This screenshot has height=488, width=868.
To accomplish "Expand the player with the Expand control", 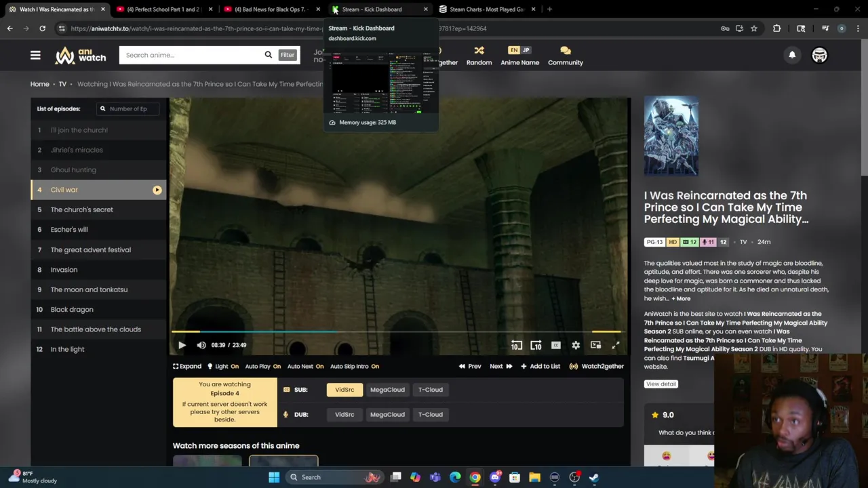I will [187, 366].
